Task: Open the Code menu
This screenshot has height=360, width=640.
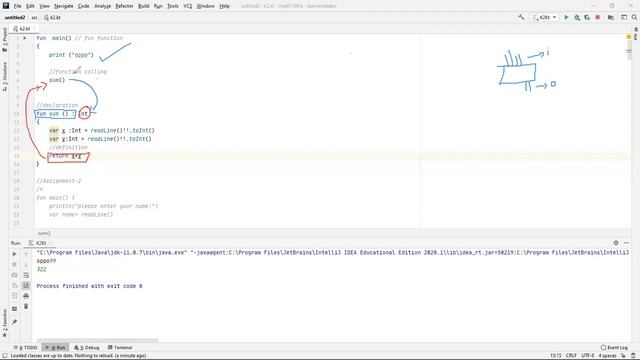Action: 83,6
